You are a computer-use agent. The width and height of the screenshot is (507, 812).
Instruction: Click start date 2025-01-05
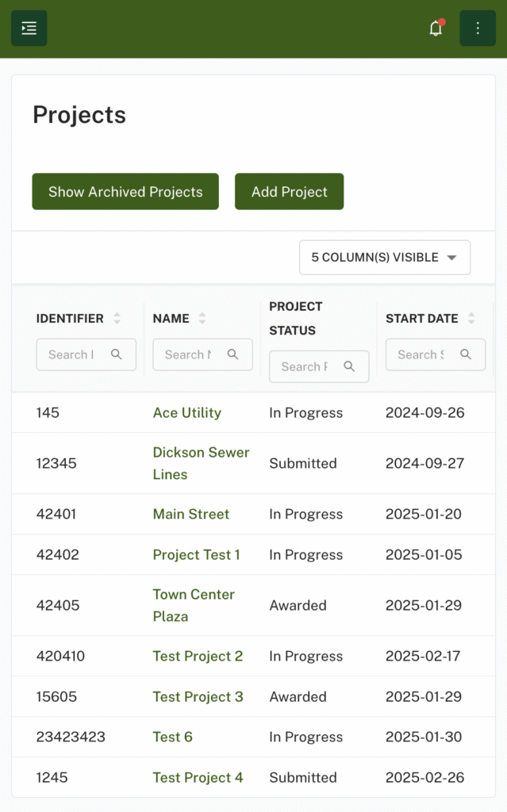(x=424, y=554)
